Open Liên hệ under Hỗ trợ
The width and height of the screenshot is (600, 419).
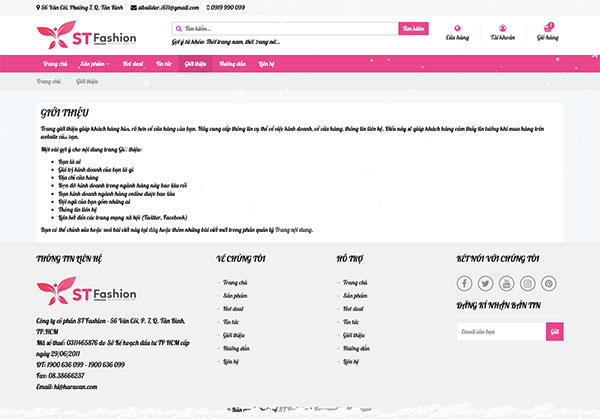pyautogui.click(x=351, y=362)
